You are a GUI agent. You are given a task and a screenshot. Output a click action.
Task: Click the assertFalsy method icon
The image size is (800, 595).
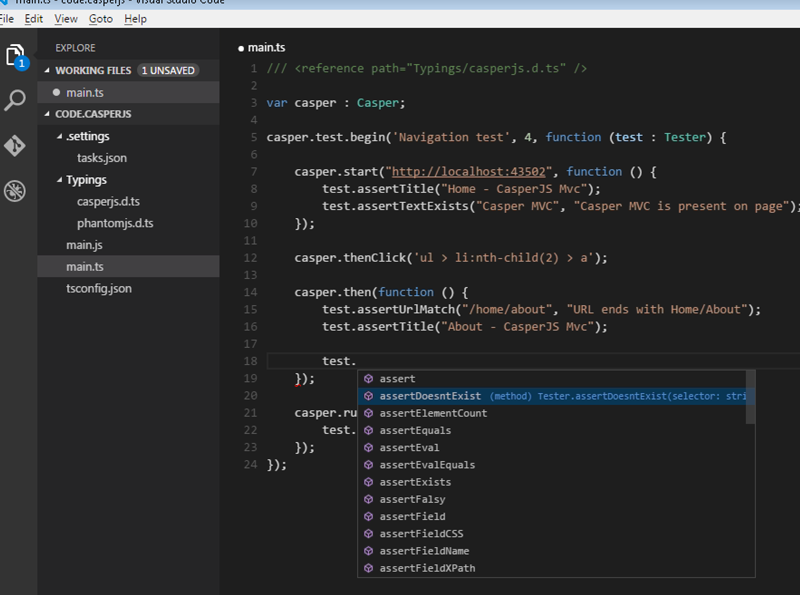tap(368, 499)
